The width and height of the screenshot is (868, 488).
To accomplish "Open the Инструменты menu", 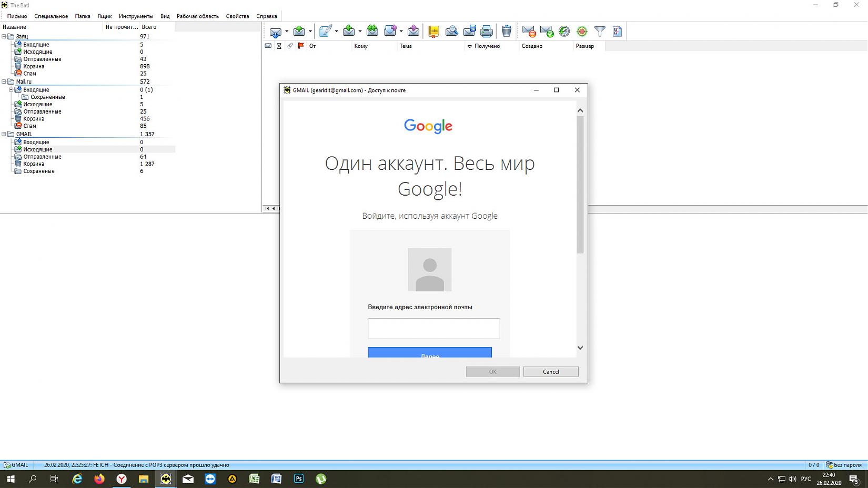I will [136, 16].
